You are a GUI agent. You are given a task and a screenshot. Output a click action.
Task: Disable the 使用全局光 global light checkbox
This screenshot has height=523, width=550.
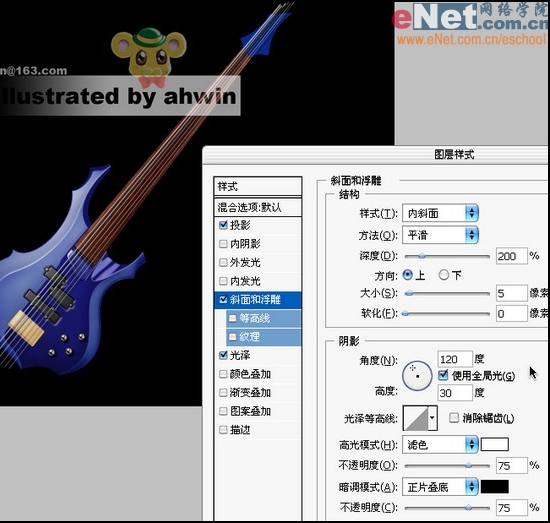[x=443, y=375]
